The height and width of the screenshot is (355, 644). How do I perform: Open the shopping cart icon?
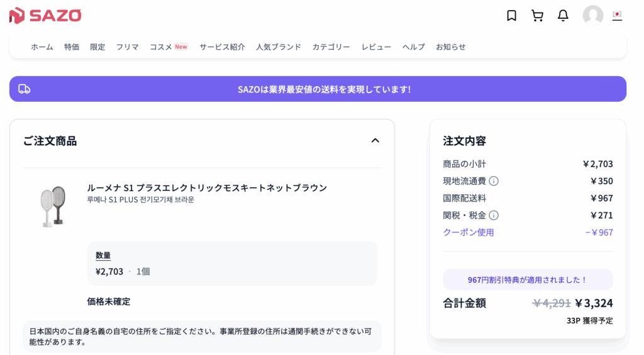(x=537, y=16)
